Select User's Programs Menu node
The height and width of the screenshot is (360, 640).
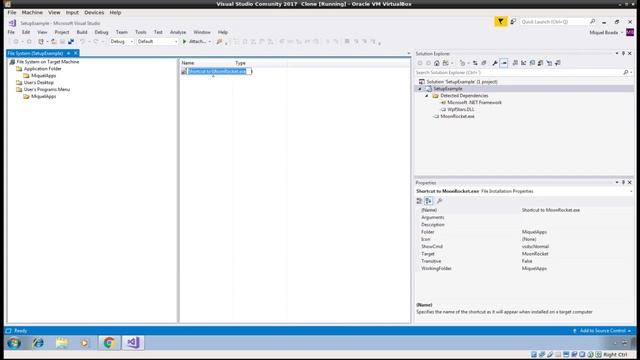[x=47, y=89]
